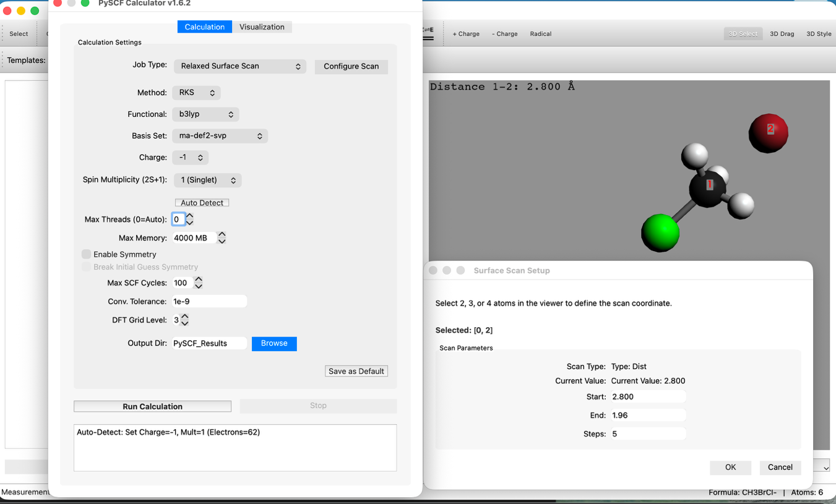This screenshot has width=836, height=504.
Task: Confirm scan setup with OK
Action: (730, 468)
